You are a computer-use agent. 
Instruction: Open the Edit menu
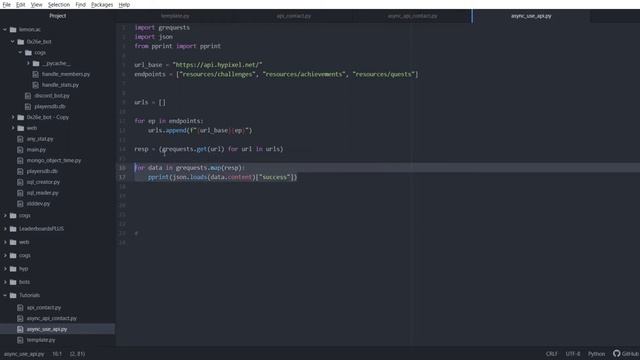tap(20, 4)
